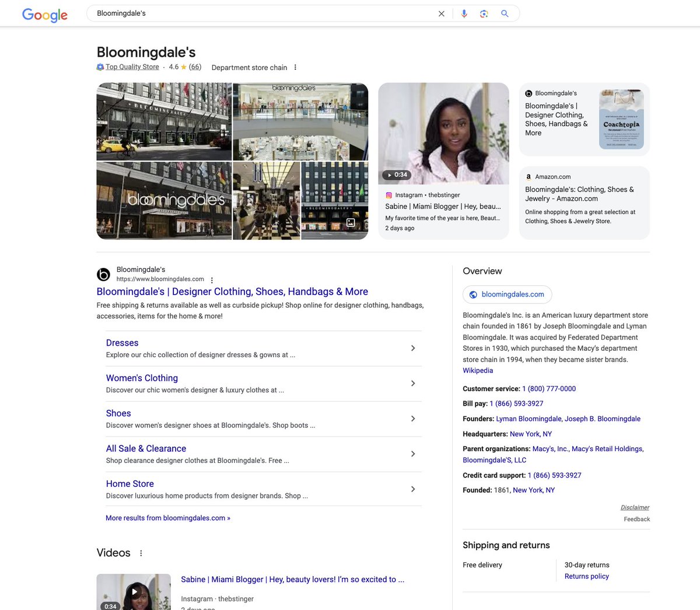Screen dimensions: 700x610
Task: Play the video thumbnail in Videos section
Action: (134, 592)
